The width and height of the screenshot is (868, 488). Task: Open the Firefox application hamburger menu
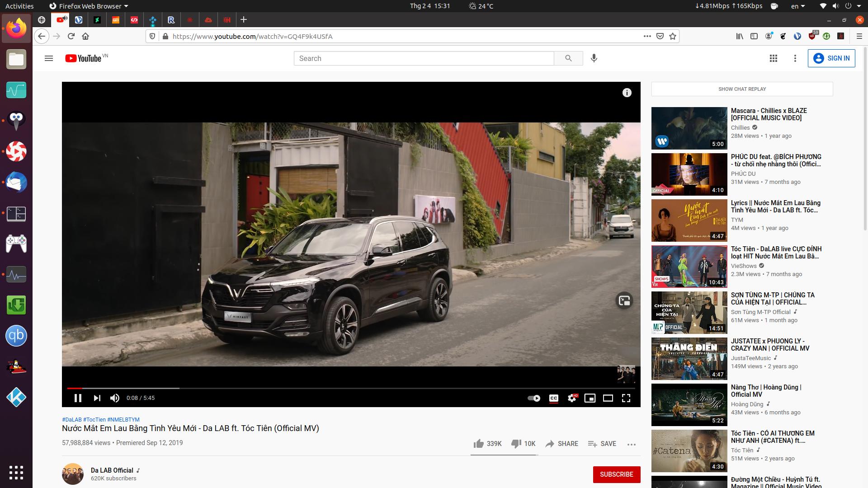tap(859, 36)
